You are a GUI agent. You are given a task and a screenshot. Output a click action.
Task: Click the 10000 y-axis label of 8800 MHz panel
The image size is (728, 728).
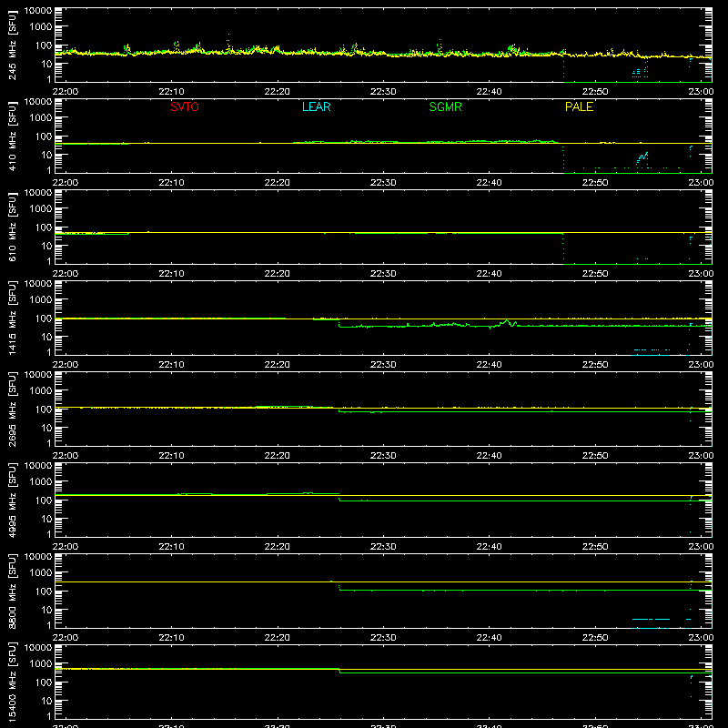(38, 557)
